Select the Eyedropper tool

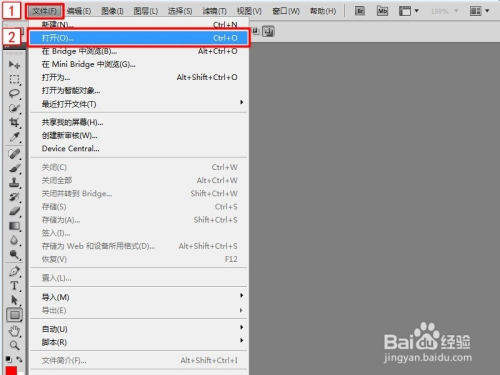[14, 137]
